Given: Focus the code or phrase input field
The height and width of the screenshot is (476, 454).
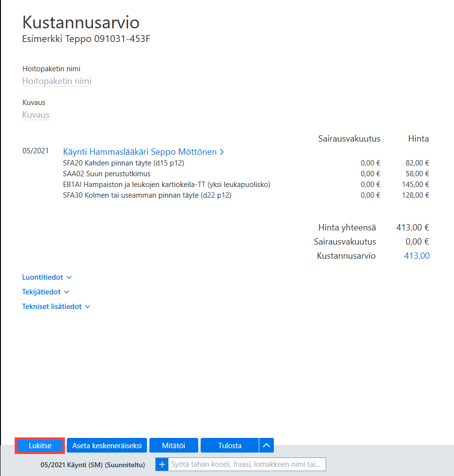Looking at the screenshot, I should coord(247,464).
